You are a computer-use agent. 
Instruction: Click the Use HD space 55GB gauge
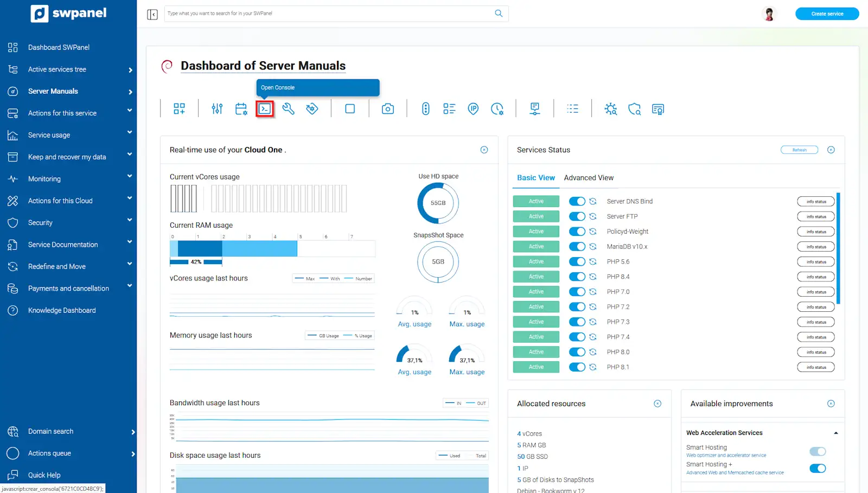click(438, 203)
